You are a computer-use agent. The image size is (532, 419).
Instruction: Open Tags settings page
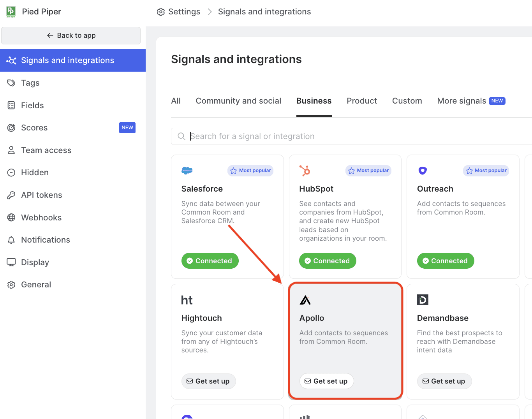pyautogui.click(x=73, y=83)
